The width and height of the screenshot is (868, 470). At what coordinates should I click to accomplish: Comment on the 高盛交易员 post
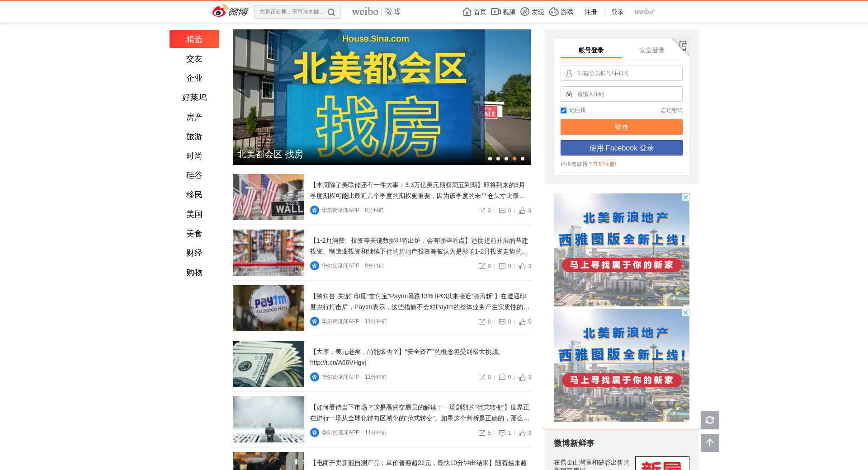point(505,433)
